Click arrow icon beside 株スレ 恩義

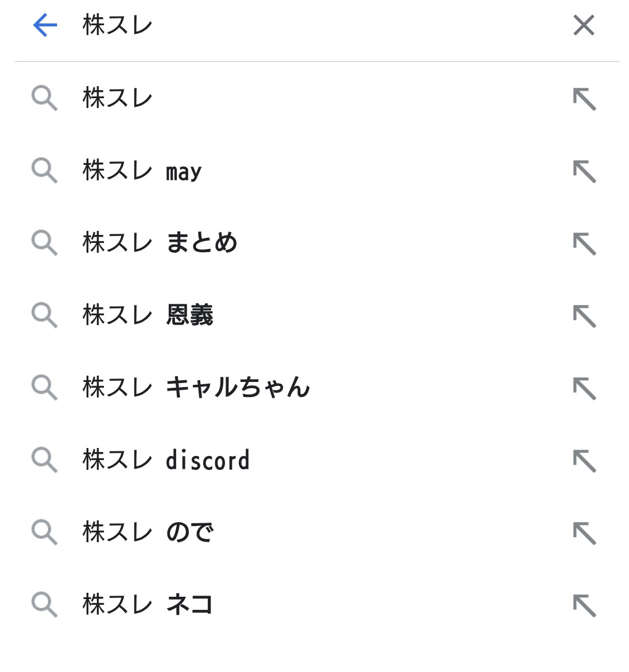(584, 316)
